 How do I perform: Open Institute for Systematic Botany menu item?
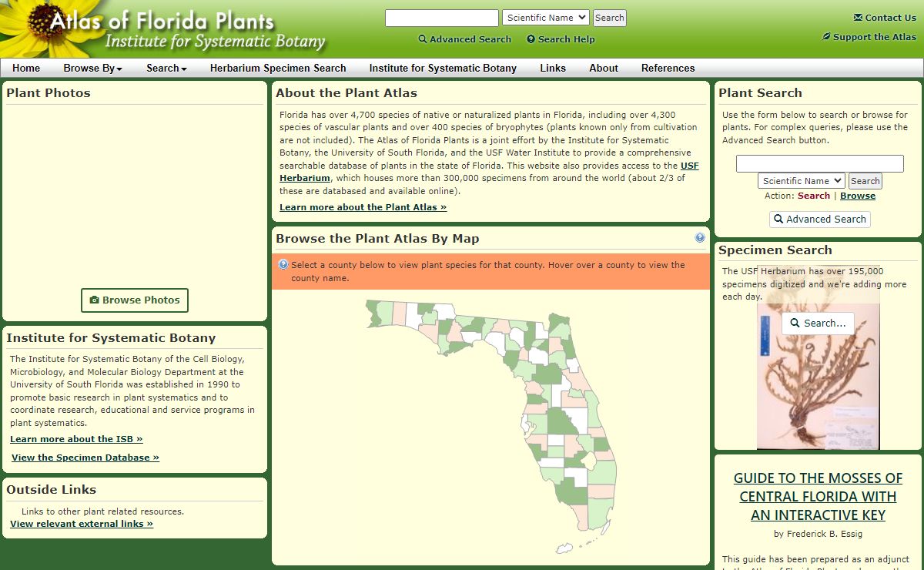coord(443,68)
